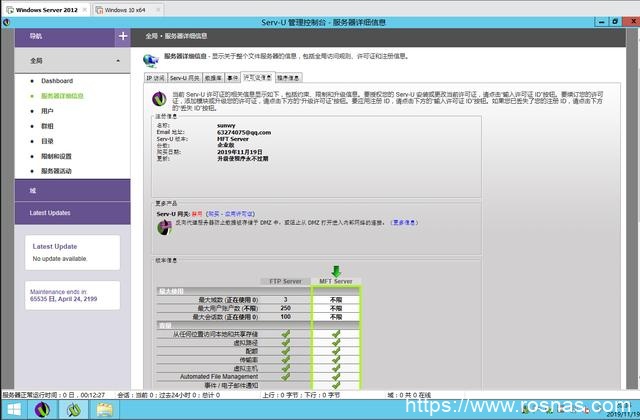The width and height of the screenshot is (640, 420).
Task: Switch to Windows Server 2012 VM tab
Action: pos(47,10)
